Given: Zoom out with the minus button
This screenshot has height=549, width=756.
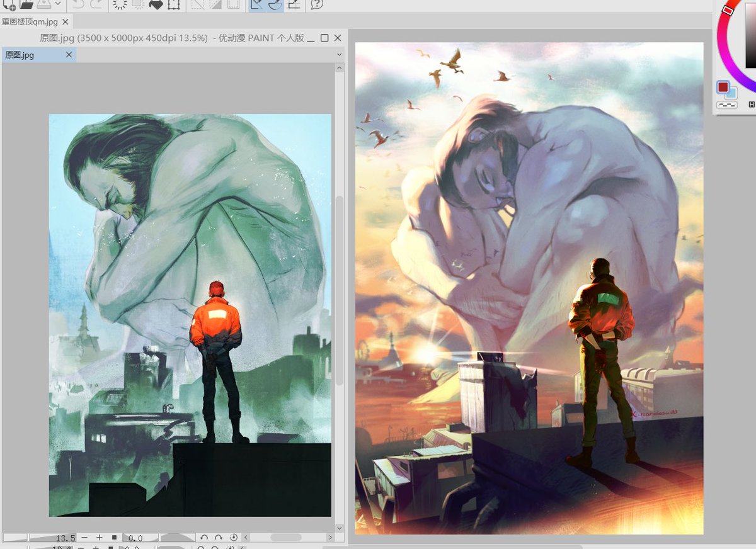Looking at the screenshot, I should [x=85, y=538].
